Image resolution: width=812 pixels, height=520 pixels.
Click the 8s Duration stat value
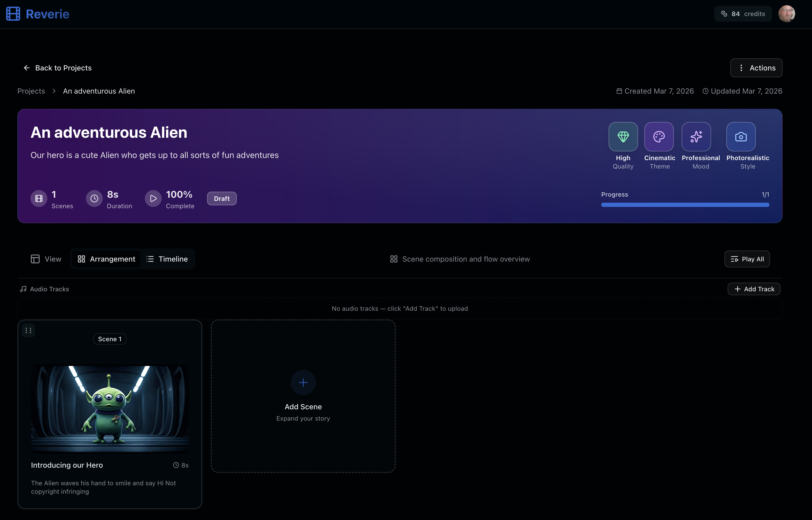pos(113,195)
